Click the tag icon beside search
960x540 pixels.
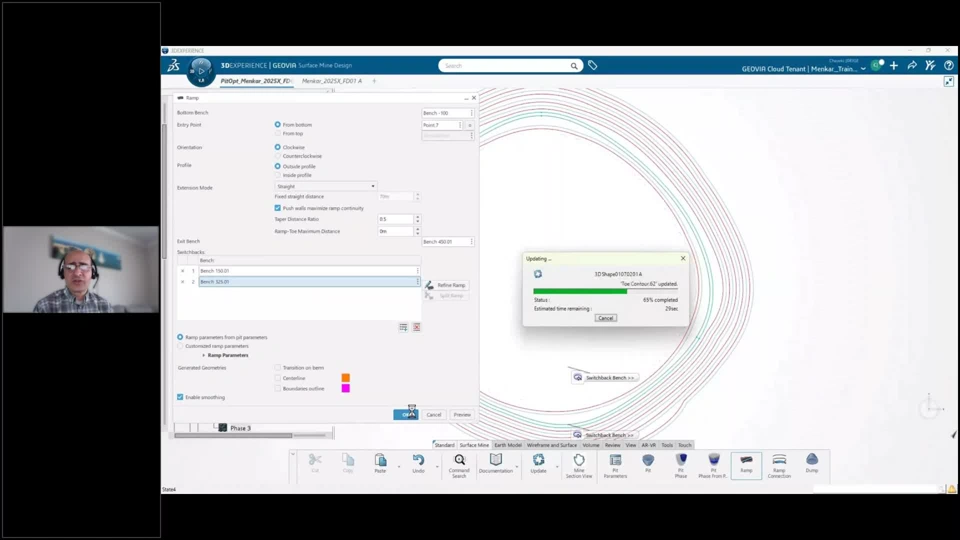(x=593, y=66)
